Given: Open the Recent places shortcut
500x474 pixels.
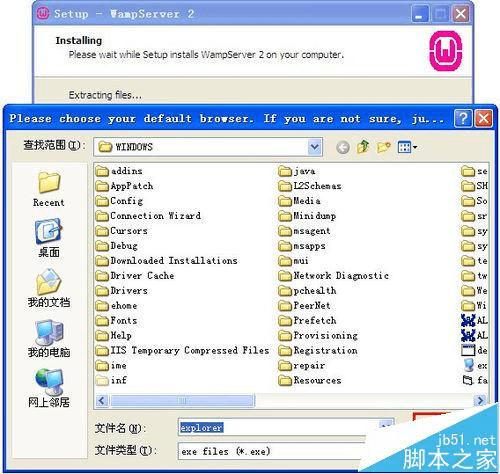Looking at the screenshot, I should coord(49,189).
